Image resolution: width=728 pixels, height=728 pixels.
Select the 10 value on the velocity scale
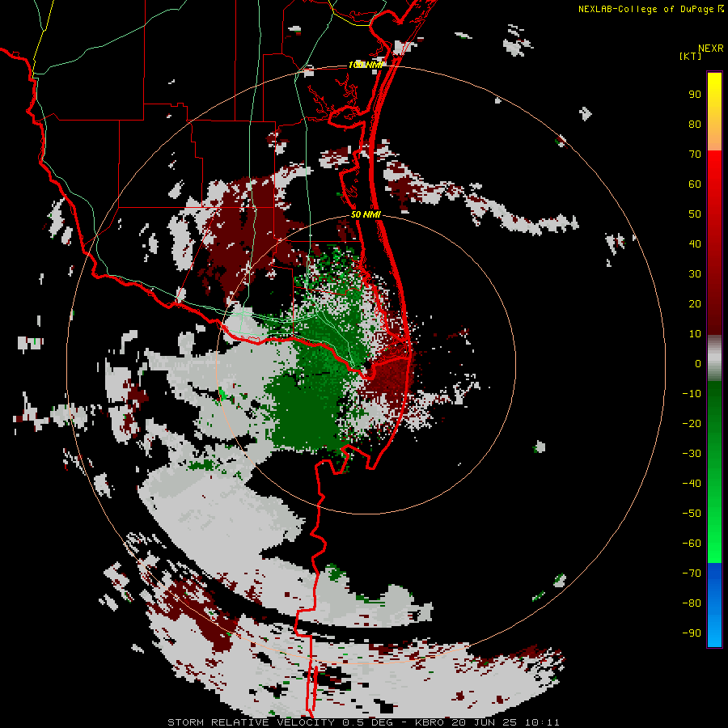click(x=695, y=334)
